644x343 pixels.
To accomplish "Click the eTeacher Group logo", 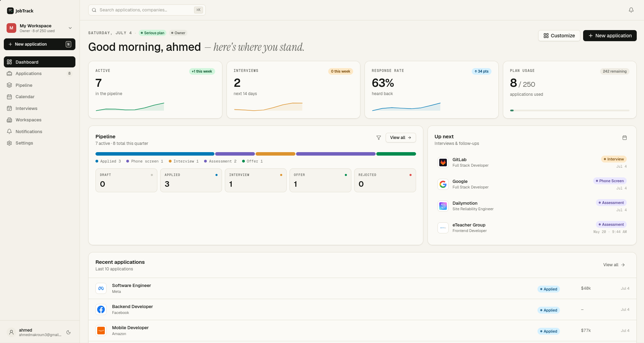I will [x=443, y=228].
